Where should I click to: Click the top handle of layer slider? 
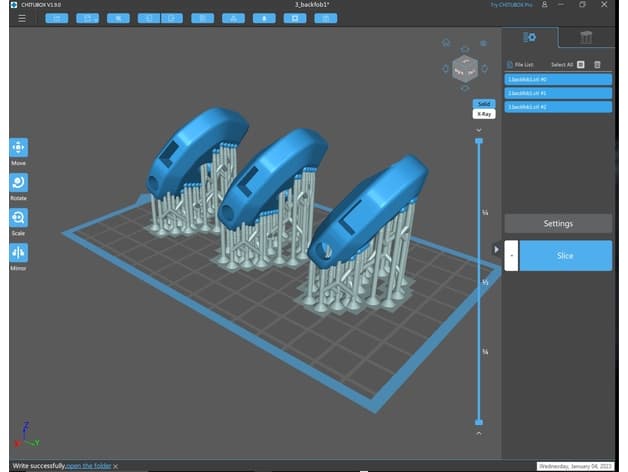click(479, 141)
